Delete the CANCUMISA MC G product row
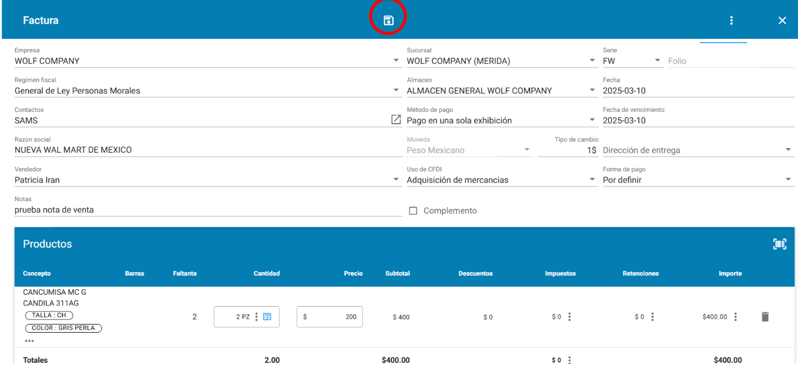The image size is (798, 379). tap(764, 316)
